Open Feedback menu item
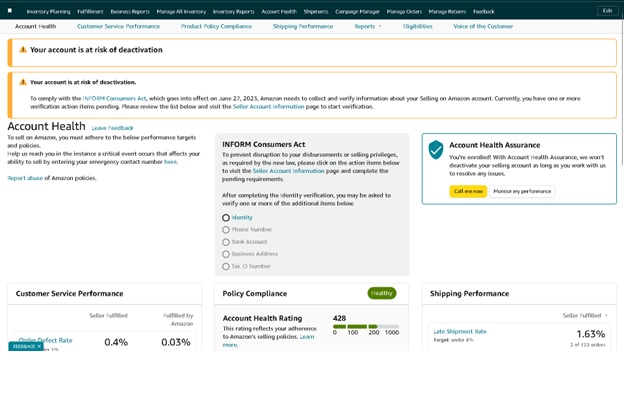Screen dimensions: 624x400 click(x=484, y=12)
